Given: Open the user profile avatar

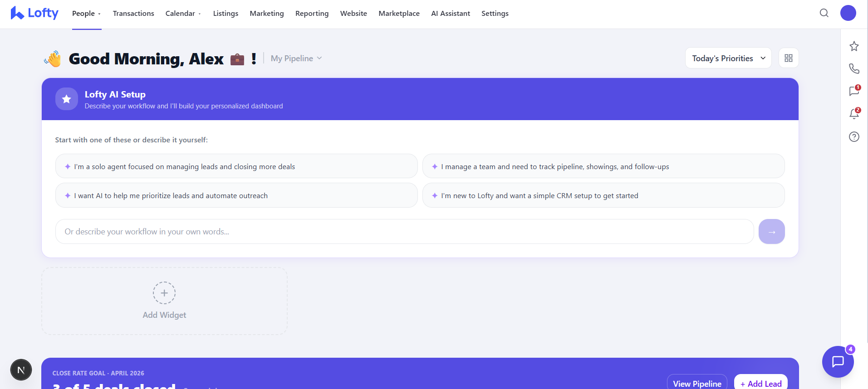Looking at the screenshot, I should click(848, 13).
